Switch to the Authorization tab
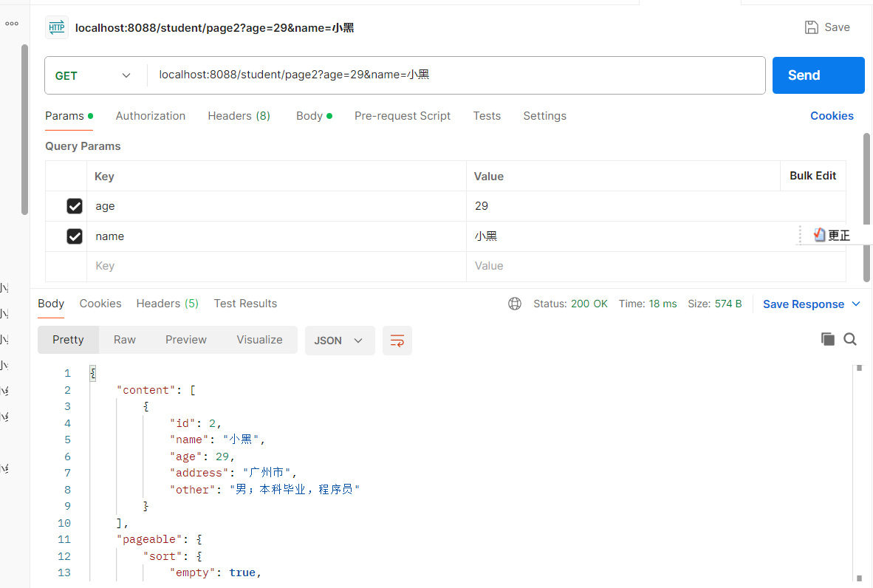This screenshot has width=873, height=588. click(x=151, y=116)
